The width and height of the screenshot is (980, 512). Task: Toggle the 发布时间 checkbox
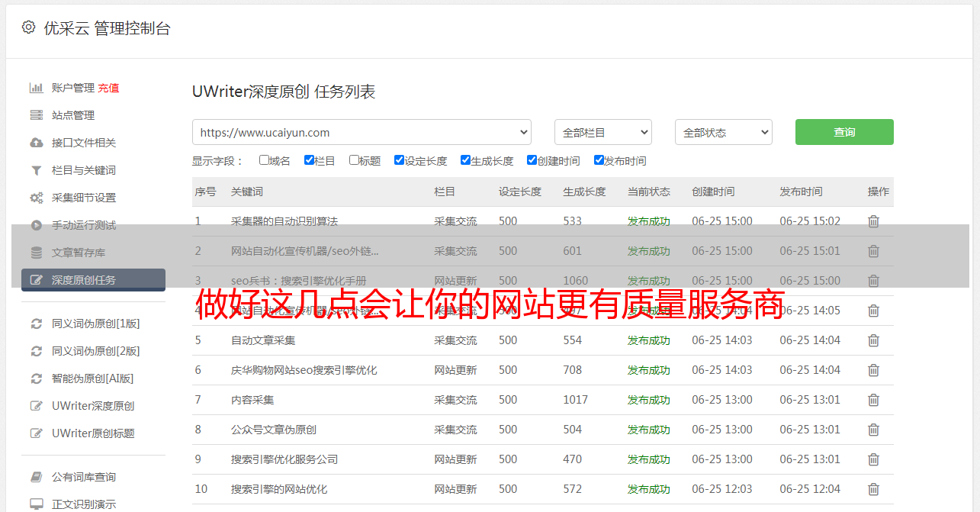click(599, 160)
